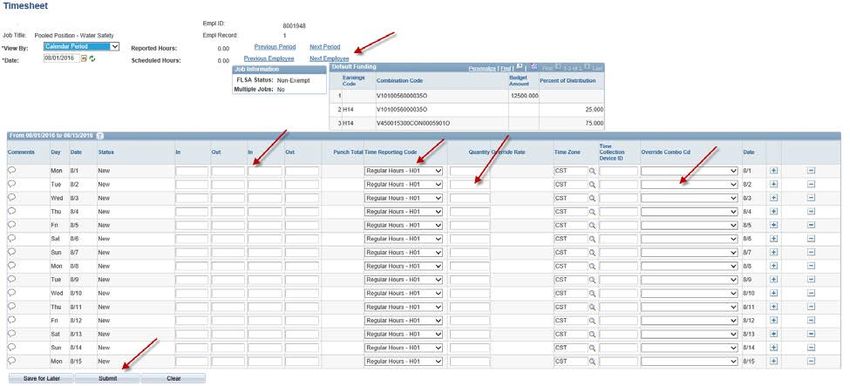Go to Previous Employee
This screenshot has width=850, height=386.
[x=269, y=59]
